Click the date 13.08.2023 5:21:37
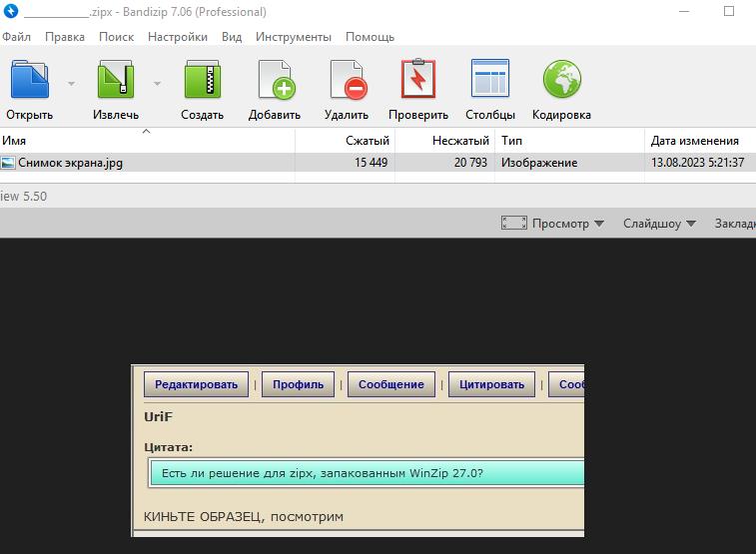Screen dimensions: 756x554 (x=698, y=163)
